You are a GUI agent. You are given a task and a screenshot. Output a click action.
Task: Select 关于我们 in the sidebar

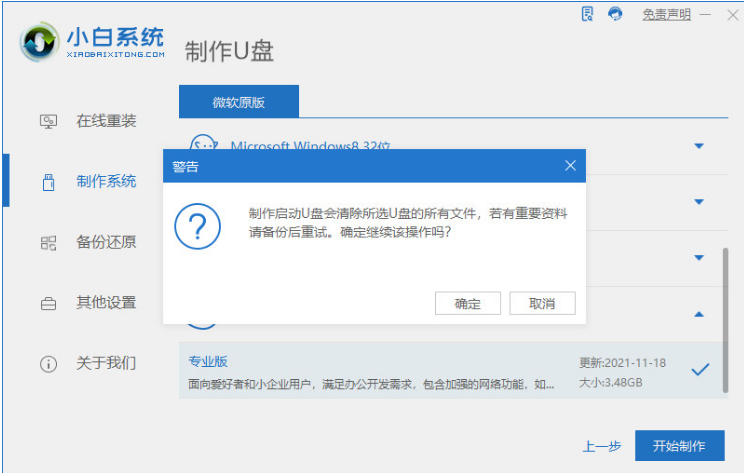tap(106, 363)
